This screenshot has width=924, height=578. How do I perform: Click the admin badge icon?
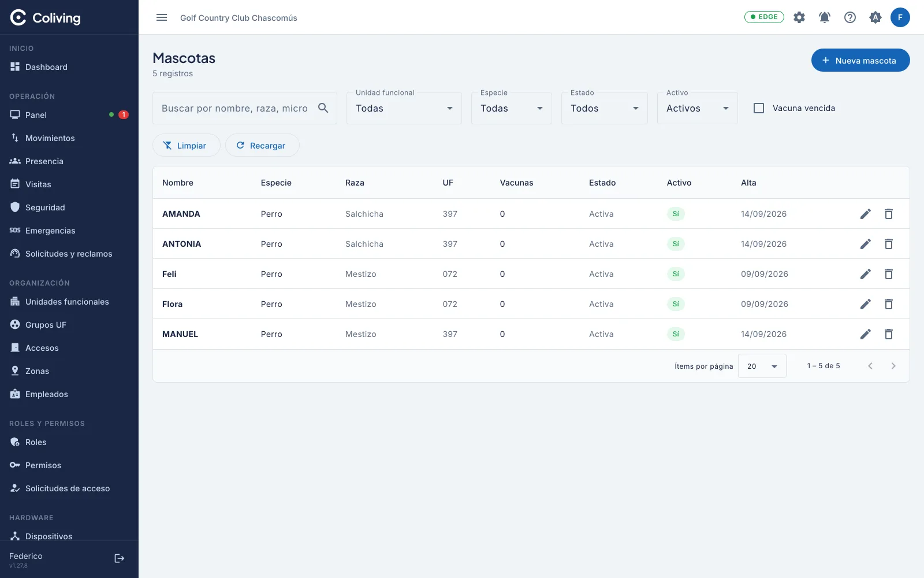point(875,17)
